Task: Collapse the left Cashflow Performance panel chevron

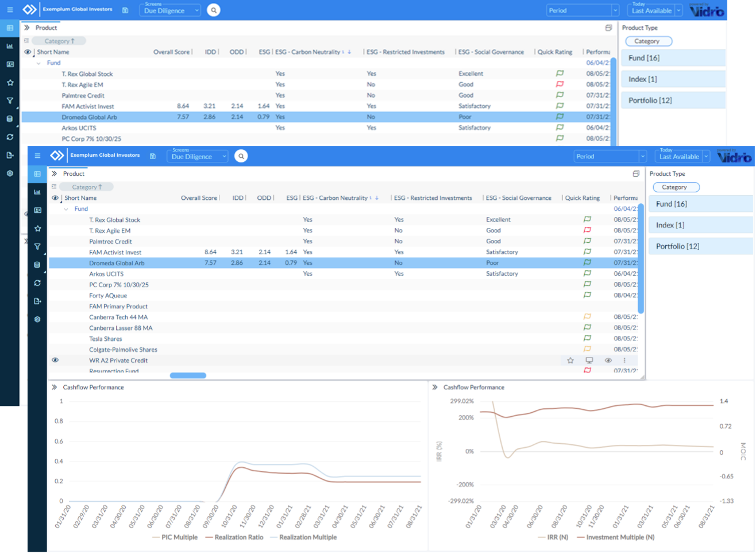Action: click(54, 387)
